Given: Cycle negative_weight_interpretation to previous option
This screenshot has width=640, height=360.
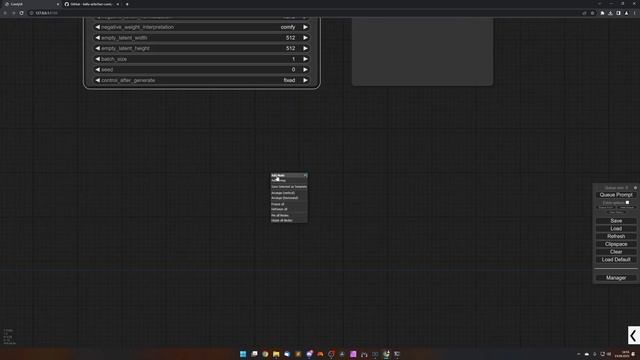Looking at the screenshot, I should [x=98, y=27].
